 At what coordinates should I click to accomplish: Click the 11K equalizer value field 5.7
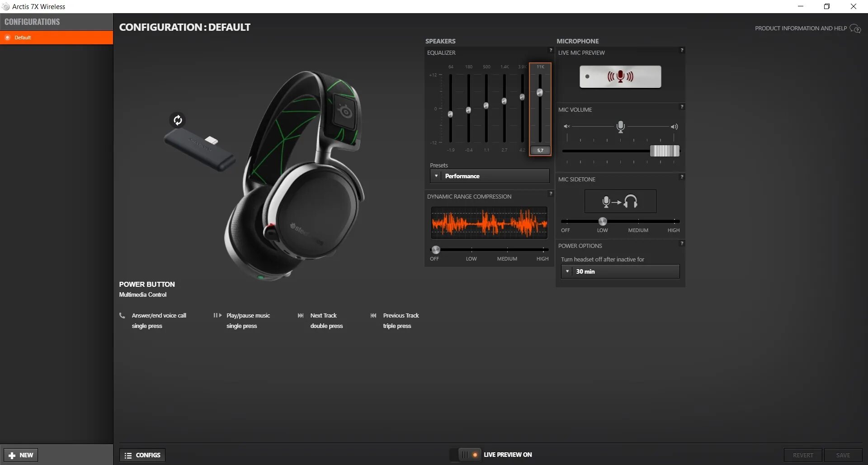(540, 150)
